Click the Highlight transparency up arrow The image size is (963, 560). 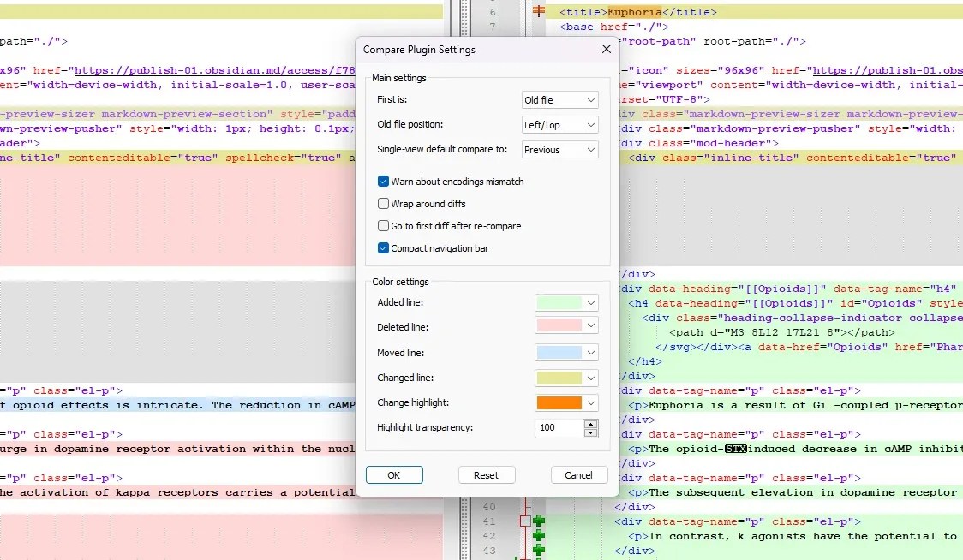tap(590, 422)
